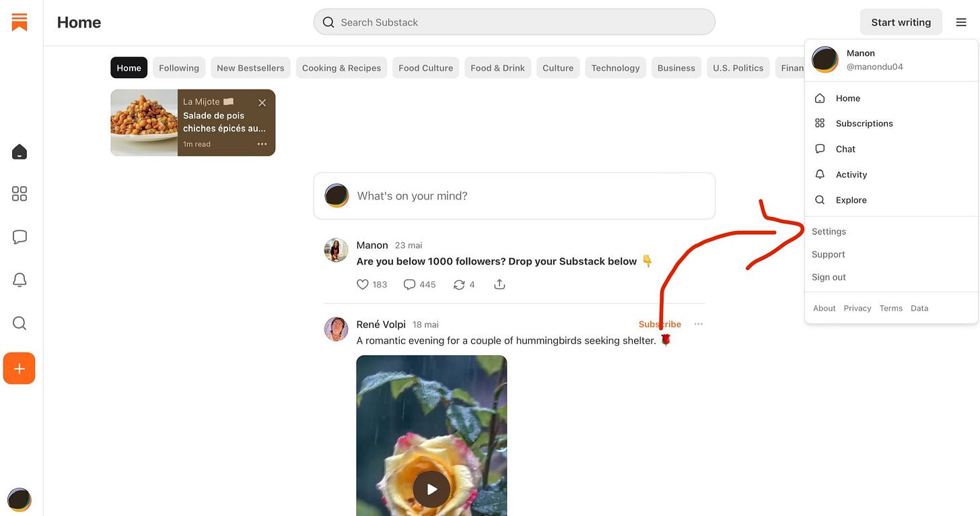Open Subscriptions grid icon in left sidebar
980x516 pixels.
20,194
